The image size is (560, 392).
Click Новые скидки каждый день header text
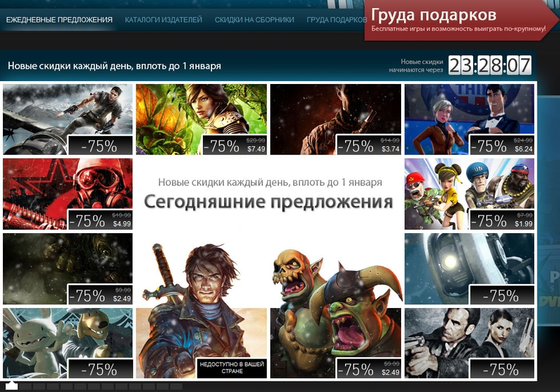click(x=114, y=66)
